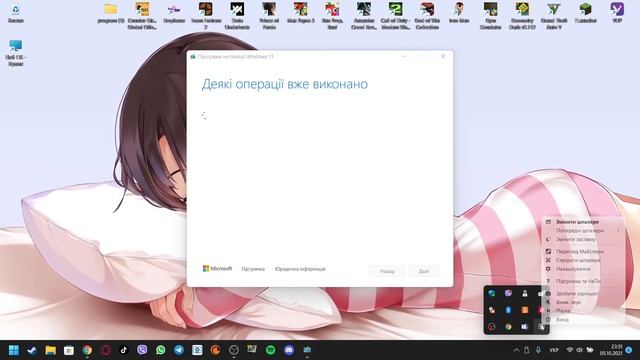Select the God of War Collection shortcut
The image size is (640, 360).
click(x=427, y=16)
